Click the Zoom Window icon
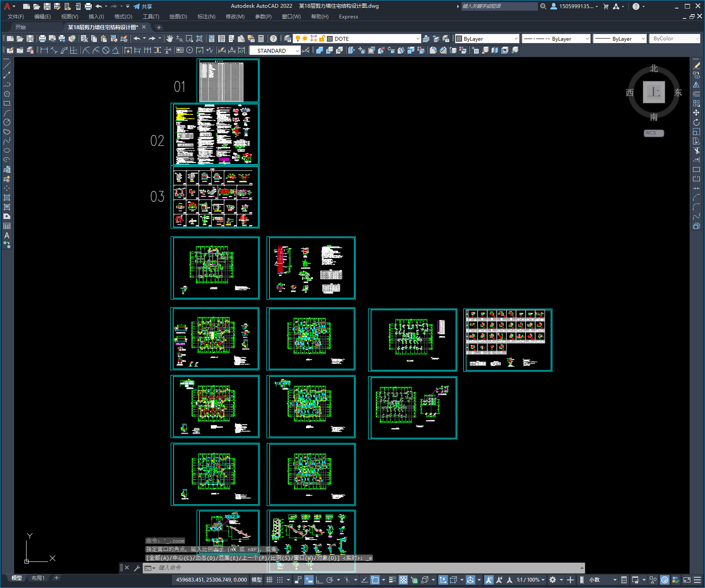705x588 pixels. tap(189, 39)
